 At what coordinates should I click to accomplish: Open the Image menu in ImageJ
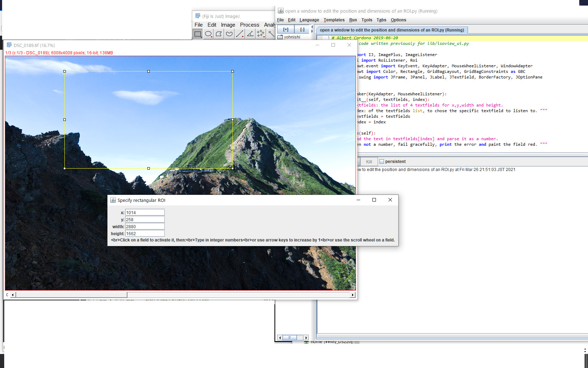coord(228,25)
